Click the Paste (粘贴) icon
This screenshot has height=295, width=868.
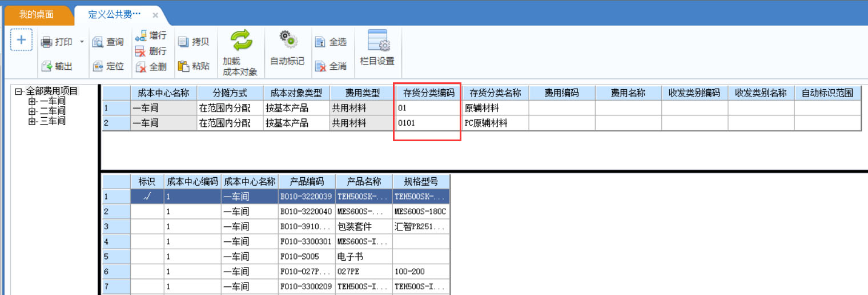pyautogui.click(x=183, y=66)
